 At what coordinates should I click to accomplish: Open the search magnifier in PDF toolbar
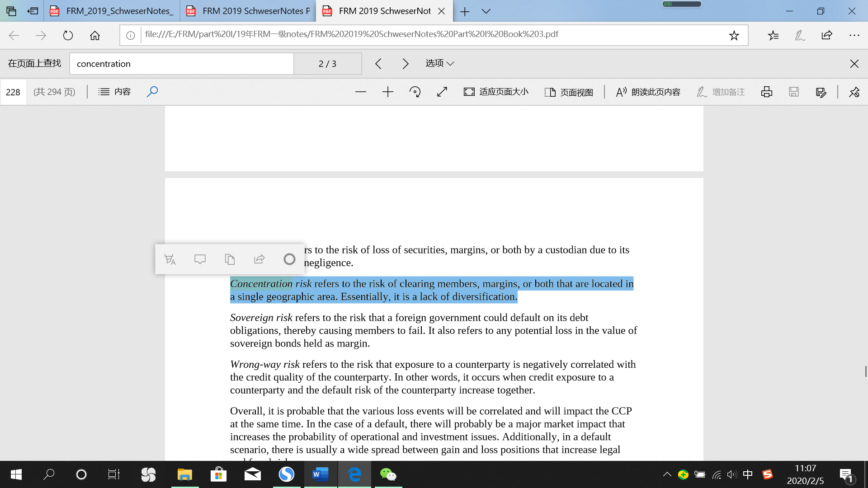click(x=152, y=92)
